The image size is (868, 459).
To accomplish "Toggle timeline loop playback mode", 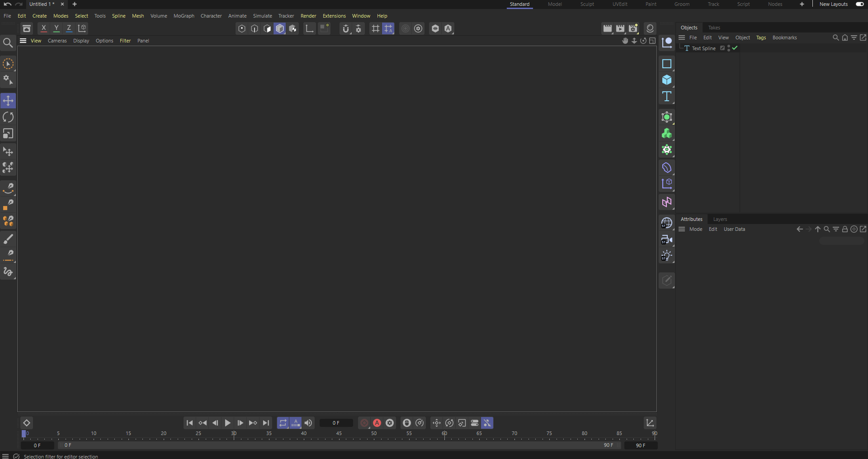I will (x=283, y=423).
